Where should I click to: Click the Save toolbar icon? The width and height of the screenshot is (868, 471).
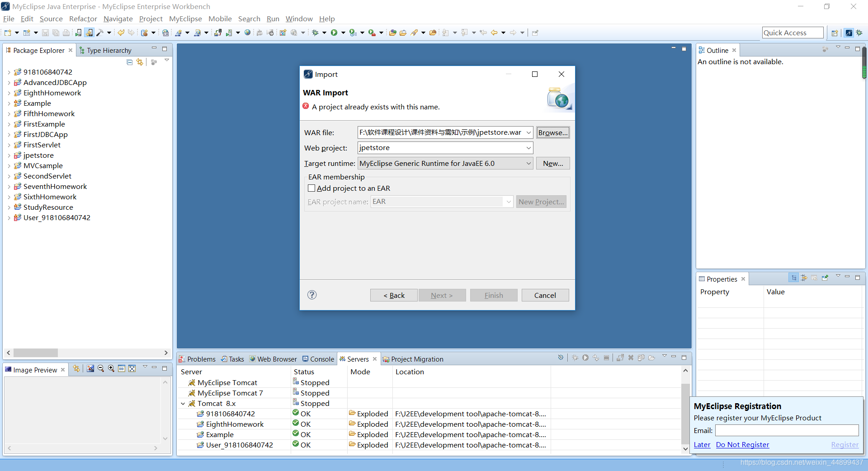click(45, 33)
